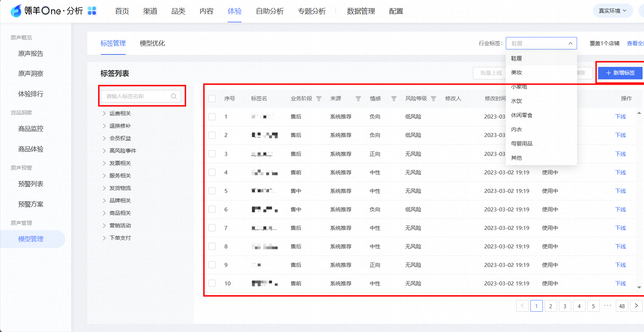Click the search magnifier in tag name box
The width and height of the screenshot is (644, 332).
tap(174, 96)
